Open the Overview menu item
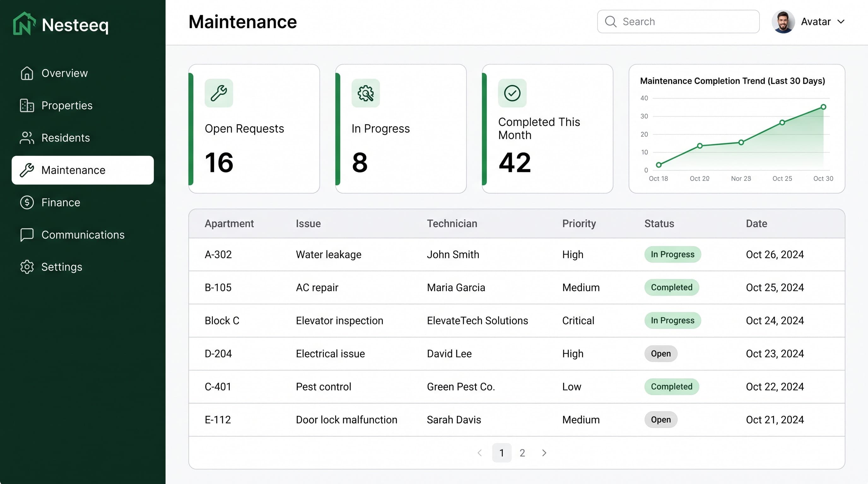The height and width of the screenshot is (484, 868). click(83, 73)
